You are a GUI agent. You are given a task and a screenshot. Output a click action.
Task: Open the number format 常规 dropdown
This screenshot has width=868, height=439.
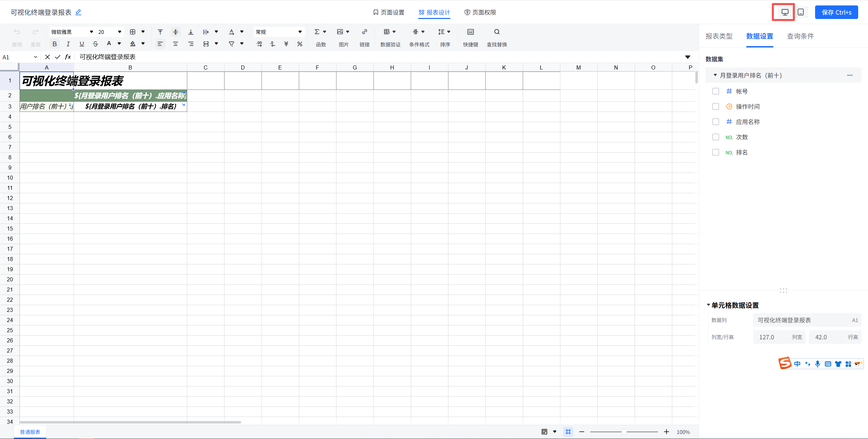[x=279, y=32]
